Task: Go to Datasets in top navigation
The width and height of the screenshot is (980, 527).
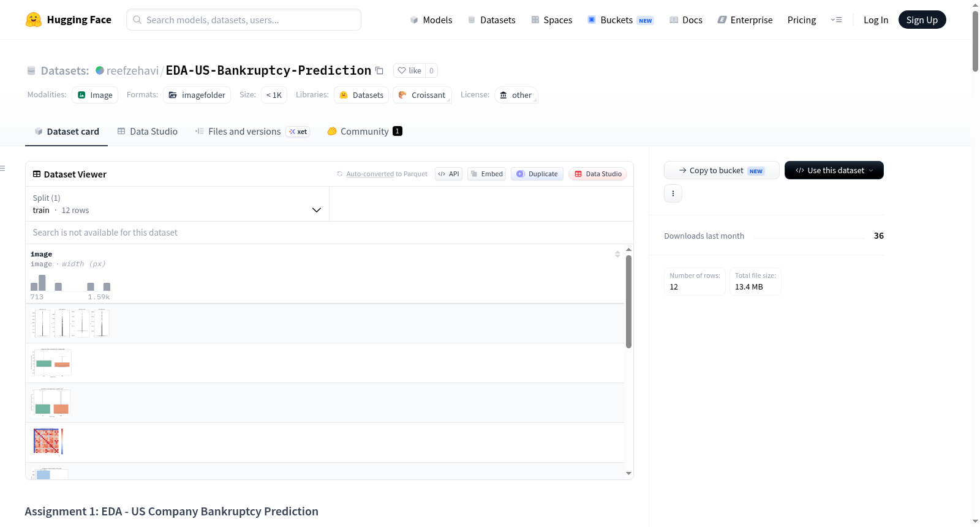Action: [491, 20]
